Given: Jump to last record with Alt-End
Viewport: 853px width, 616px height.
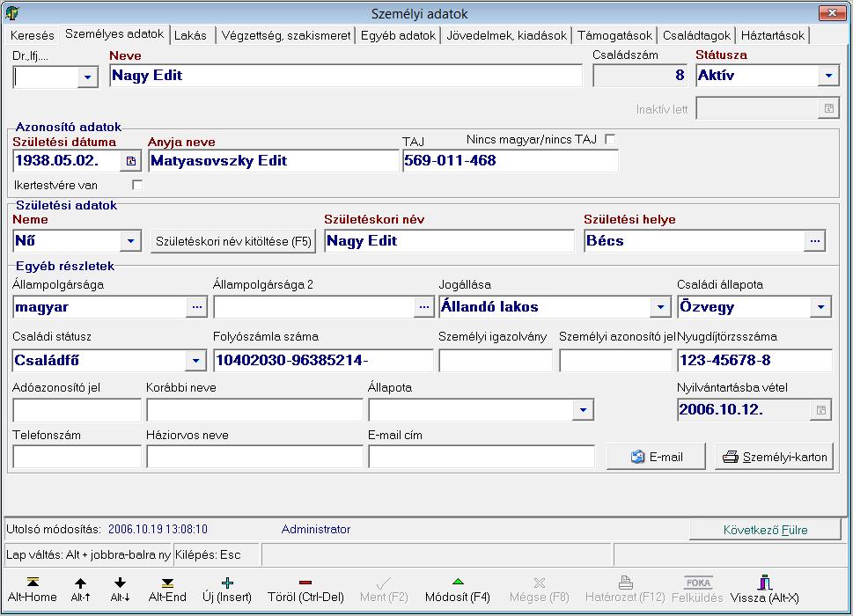Looking at the screenshot, I should point(167,590).
